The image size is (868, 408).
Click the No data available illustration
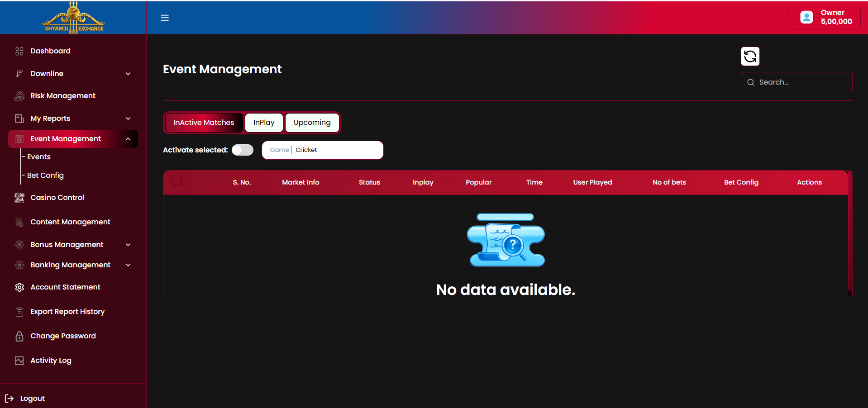[506, 240]
